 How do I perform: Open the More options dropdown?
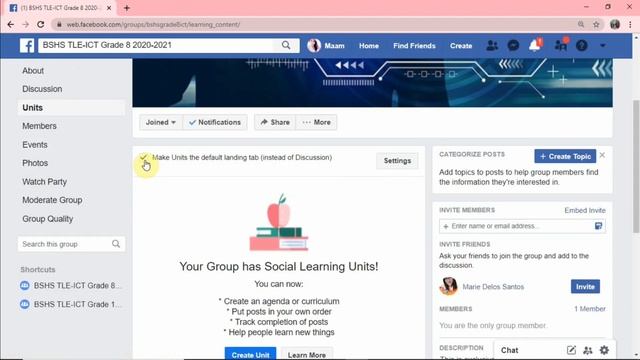[317, 122]
